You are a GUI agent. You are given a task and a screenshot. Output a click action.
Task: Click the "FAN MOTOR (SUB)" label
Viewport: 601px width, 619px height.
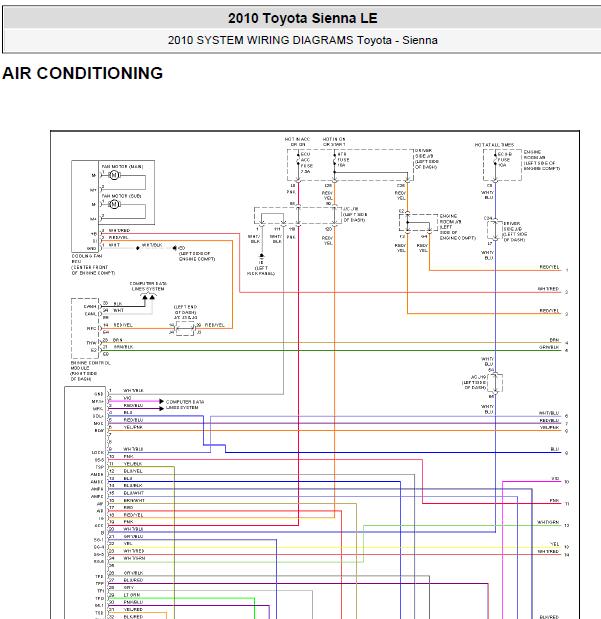(121, 196)
